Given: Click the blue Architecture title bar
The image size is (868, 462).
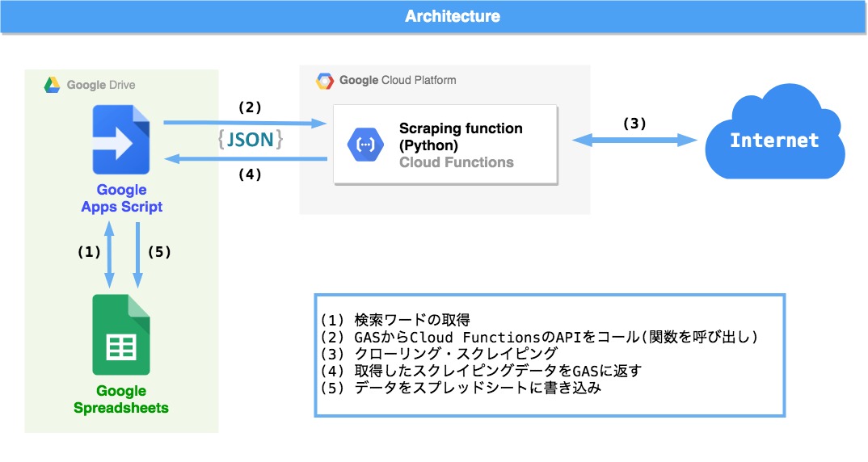Looking at the screenshot, I should [434, 17].
